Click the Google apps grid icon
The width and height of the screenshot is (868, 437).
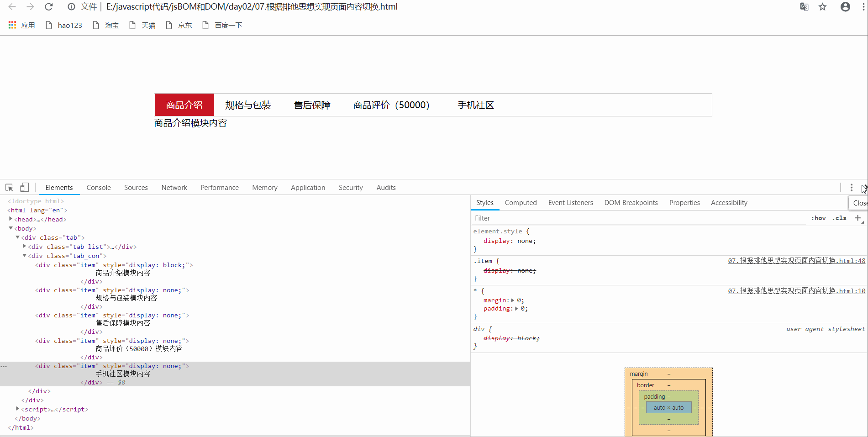click(12, 25)
